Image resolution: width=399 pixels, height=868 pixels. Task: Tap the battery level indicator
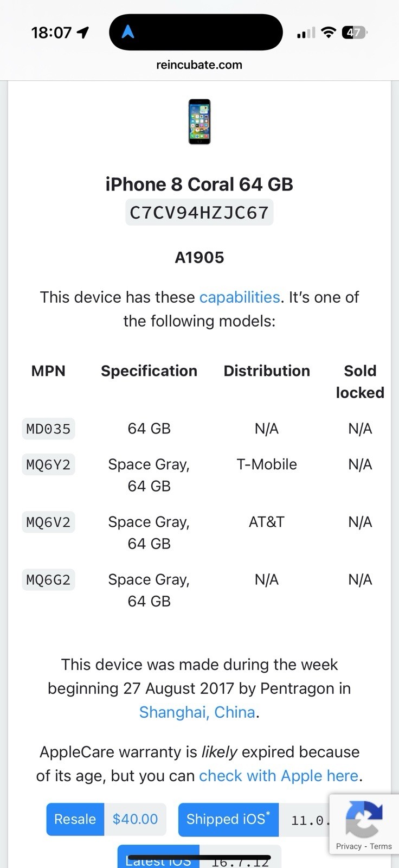coord(354,33)
